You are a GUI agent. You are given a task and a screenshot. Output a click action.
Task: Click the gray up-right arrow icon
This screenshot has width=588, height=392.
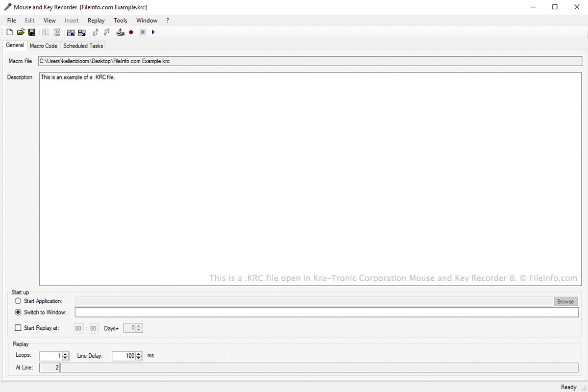point(107,32)
